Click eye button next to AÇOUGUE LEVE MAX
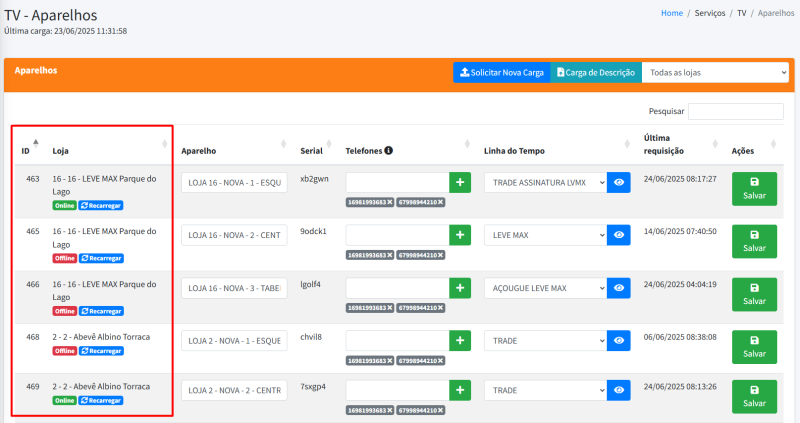Screen dimensions: 800x423 619,288
